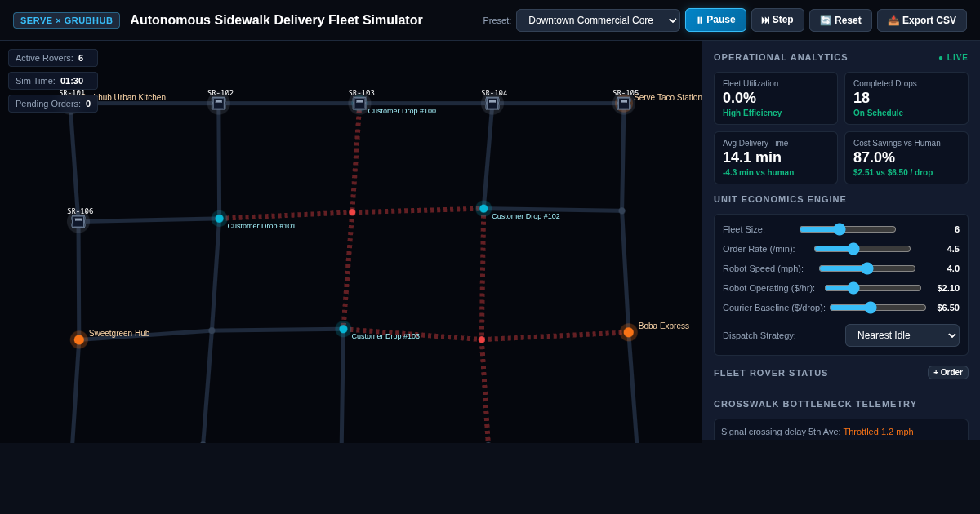Image resolution: width=980 pixels, height=514 pixels.
Task: Add a new order with + Order
Action: 948,372
